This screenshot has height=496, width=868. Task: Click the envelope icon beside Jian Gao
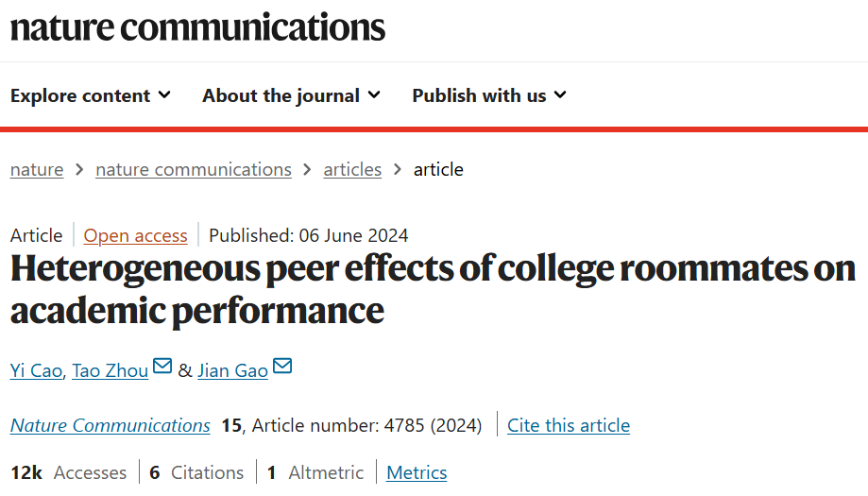282,367
